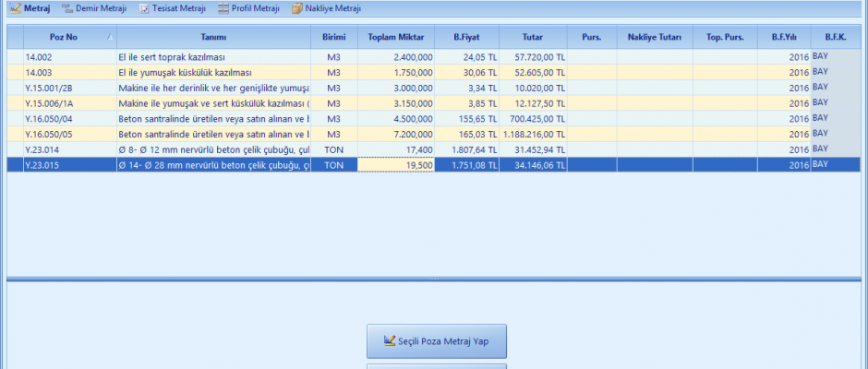Screen dimensions: 868x369
Task: Click the Nakliye Tutarı column header
Action: [654, 38]
